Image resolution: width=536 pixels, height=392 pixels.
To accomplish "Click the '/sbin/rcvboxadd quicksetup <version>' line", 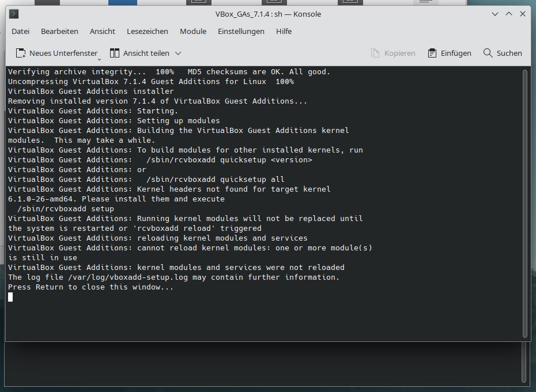I will 160,160.
